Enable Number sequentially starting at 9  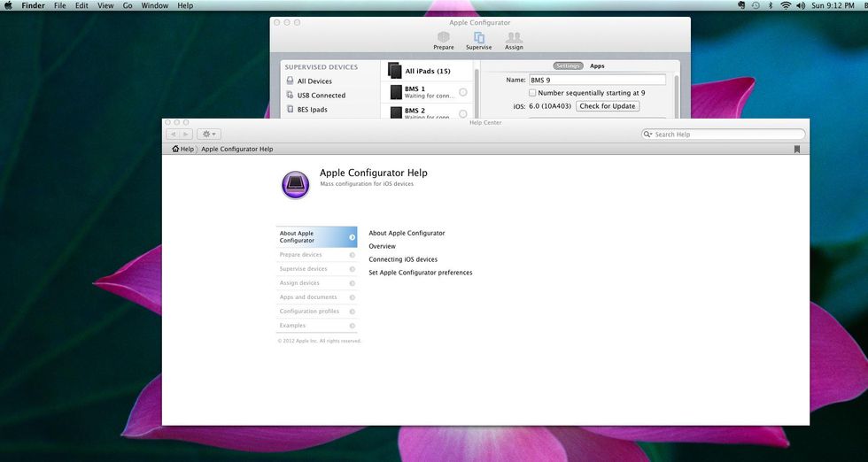[532, 92]
